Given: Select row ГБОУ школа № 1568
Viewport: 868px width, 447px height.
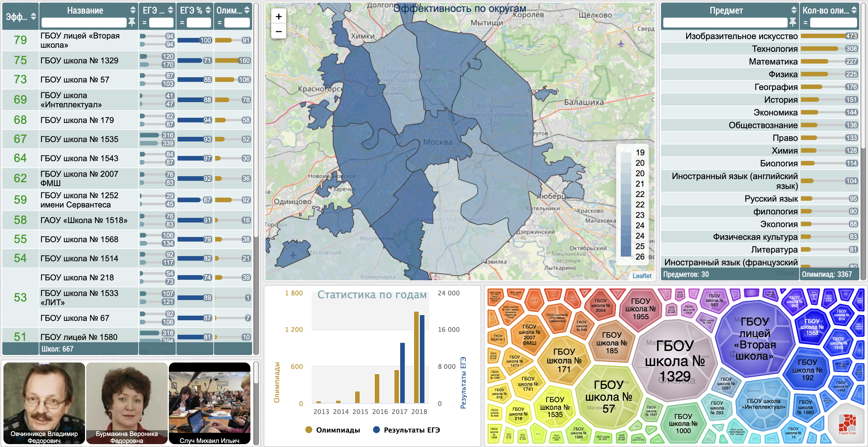Looking at the screenshot, I should pyautogui.click(x=128, y=239).
